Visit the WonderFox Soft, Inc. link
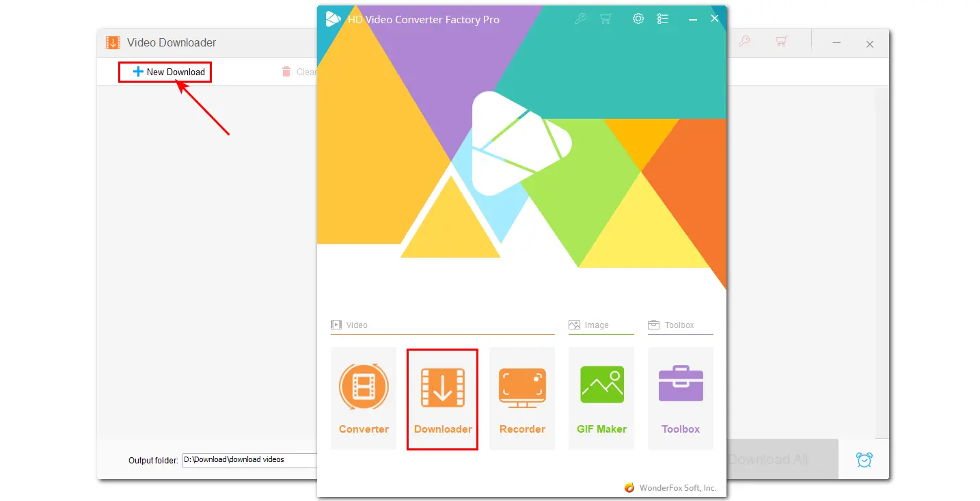This screenshot has height=501, width=980. pos(677,488)
